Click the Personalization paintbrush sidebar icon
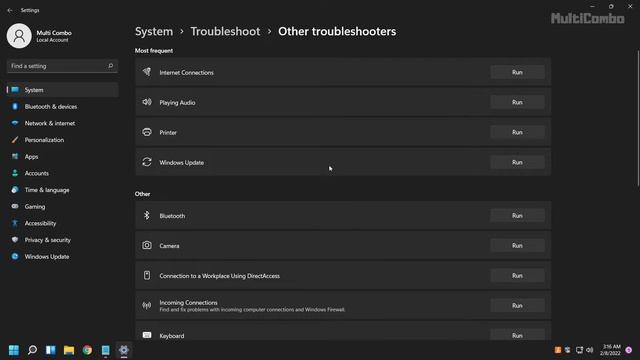The width and height of the screenshot is (640, 360). pyautogui.click(x=15, y=140)
